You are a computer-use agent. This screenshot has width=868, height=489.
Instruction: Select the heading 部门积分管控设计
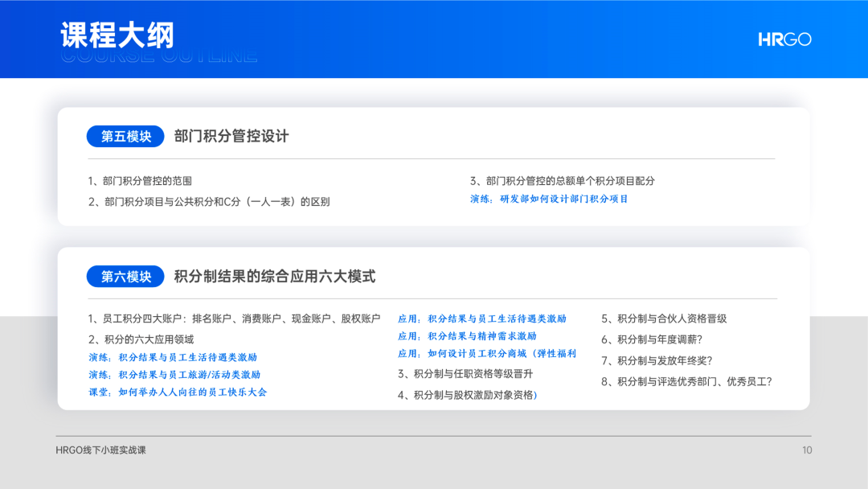[231, 137]
